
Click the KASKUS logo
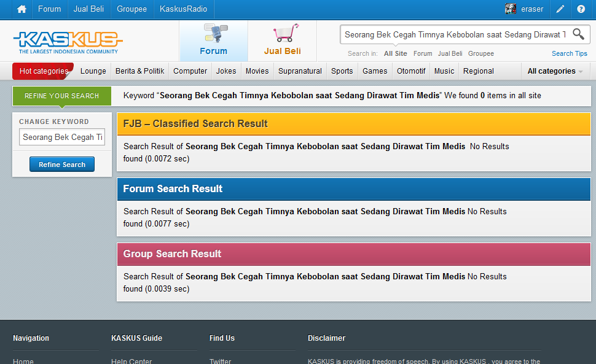68,42
